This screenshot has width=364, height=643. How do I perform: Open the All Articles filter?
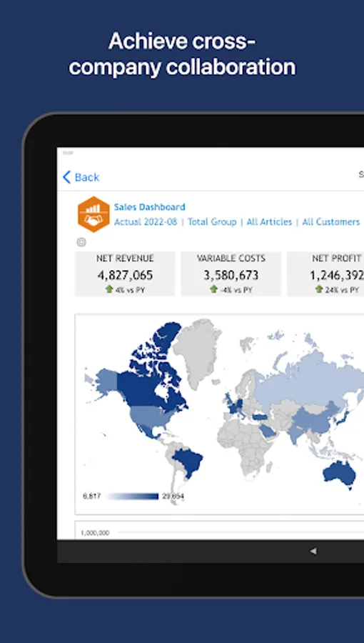(269, 222)
